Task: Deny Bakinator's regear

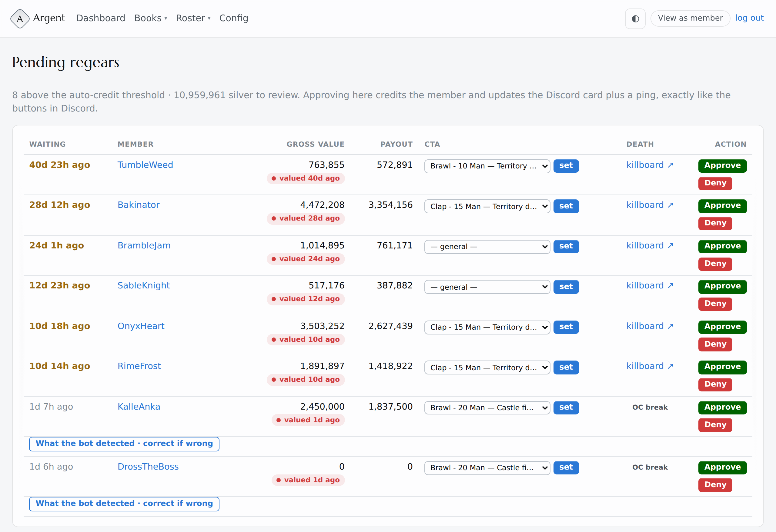Action: (x=715, y=223)
